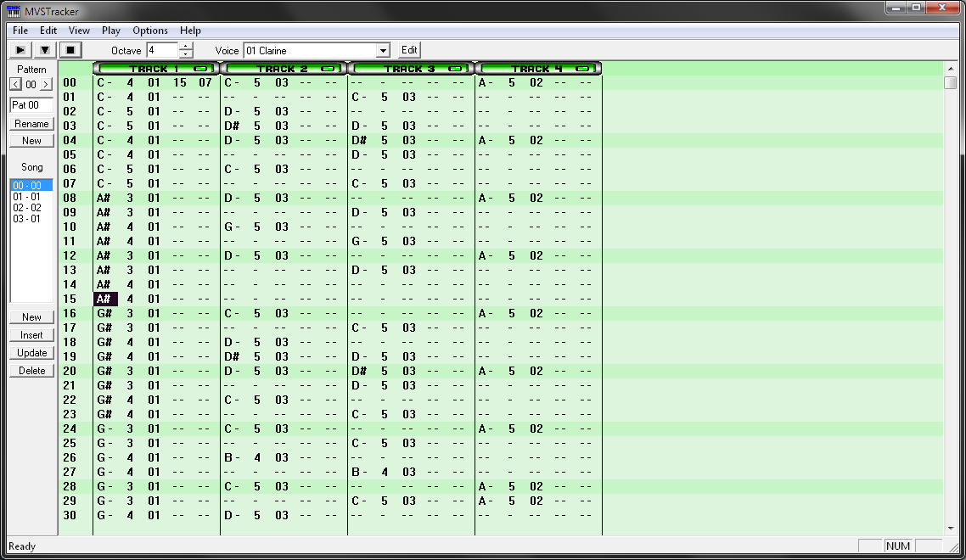Image resolution: width=966 pixels, height=560 pixels.
Task: Click the Insert button
Action: [x=31, y=335]
